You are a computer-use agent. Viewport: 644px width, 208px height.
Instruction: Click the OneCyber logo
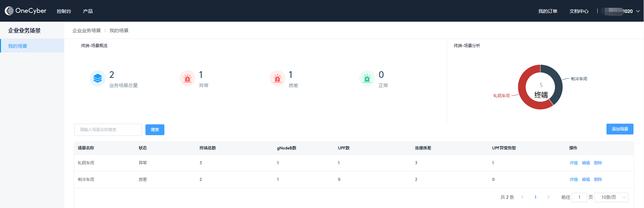25,11
